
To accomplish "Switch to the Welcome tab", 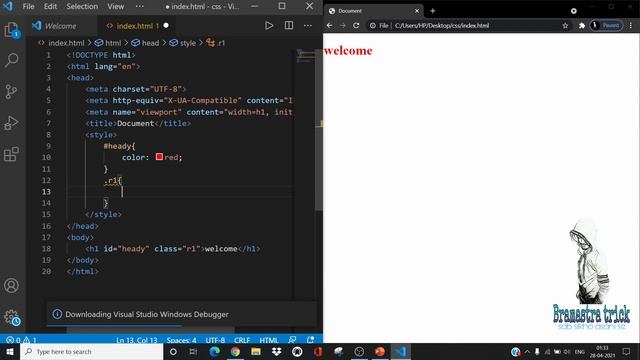I will pos(60,26).
